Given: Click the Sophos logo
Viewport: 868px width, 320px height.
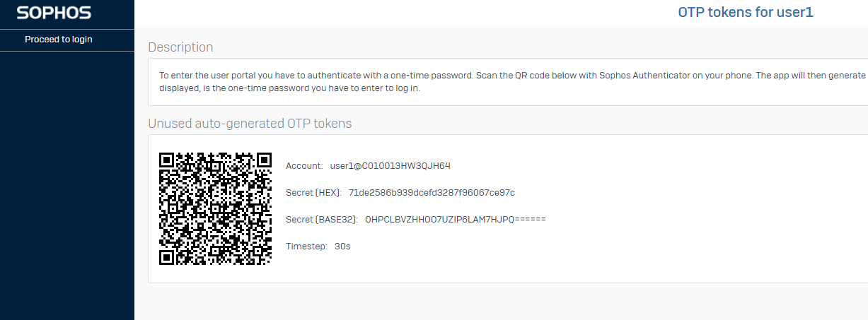Looking at the screenshot, I should click(53, 13).
